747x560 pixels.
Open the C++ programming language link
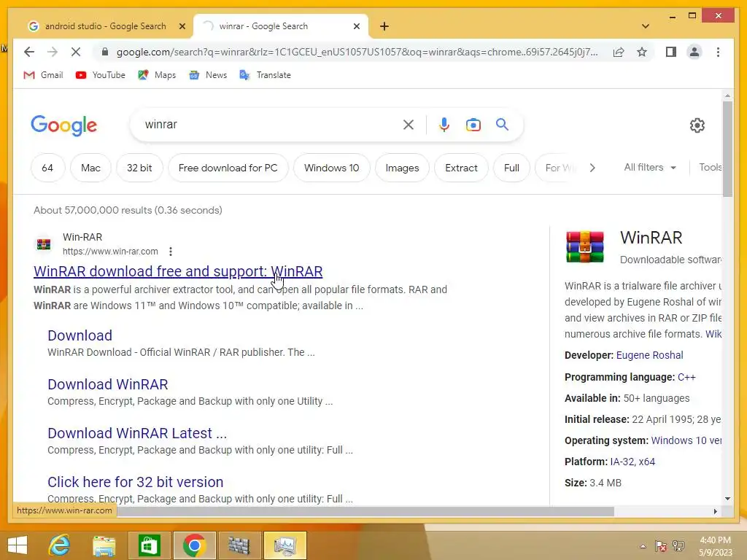[x=687, y=377]
